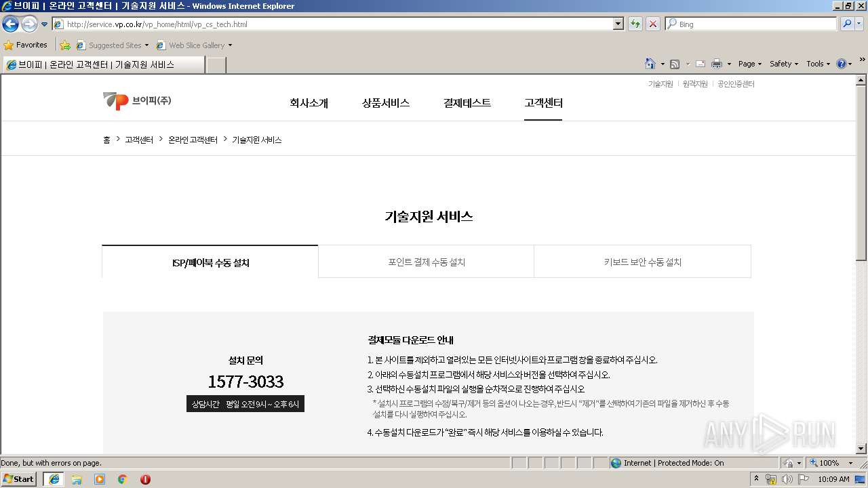Click the search magnifier button
The image size is (868, 488).
coord(847,24)
